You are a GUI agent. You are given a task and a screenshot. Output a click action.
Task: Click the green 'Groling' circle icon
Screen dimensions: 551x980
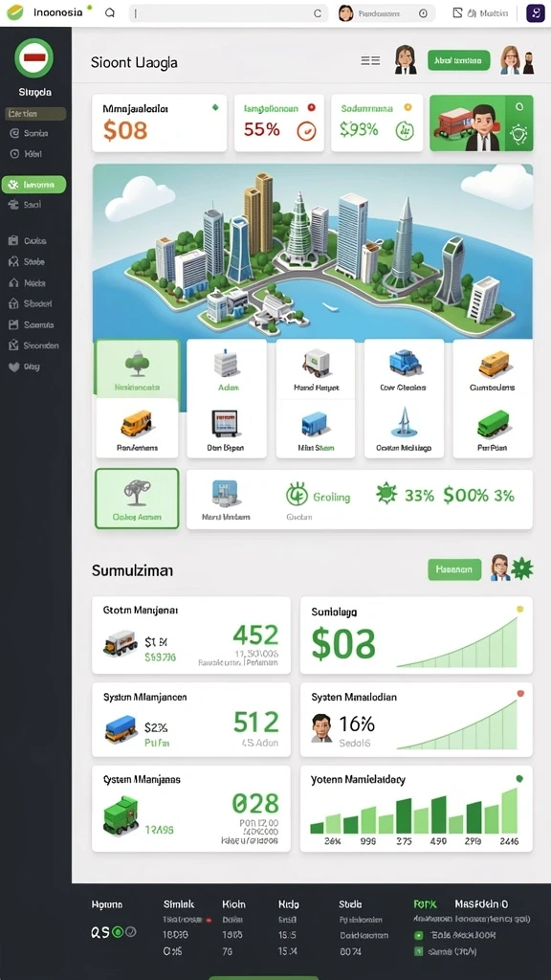297,495
